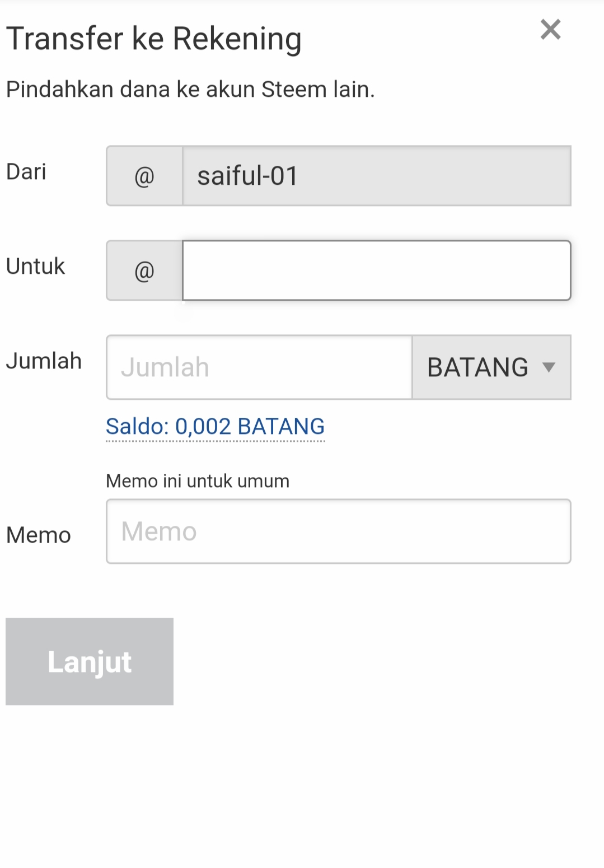Click the Memo text input field
The width and height of the screenshot is (604, 868).
pos(338,531)
